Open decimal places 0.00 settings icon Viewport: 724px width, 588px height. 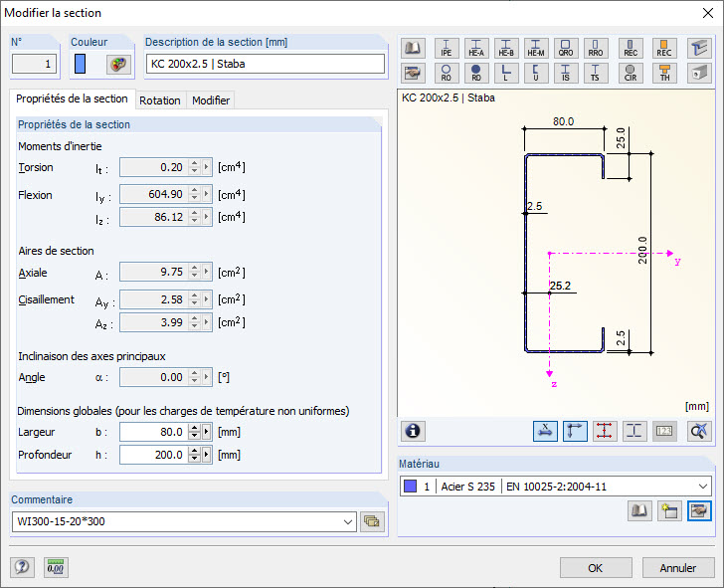click(x=56, y=567)
